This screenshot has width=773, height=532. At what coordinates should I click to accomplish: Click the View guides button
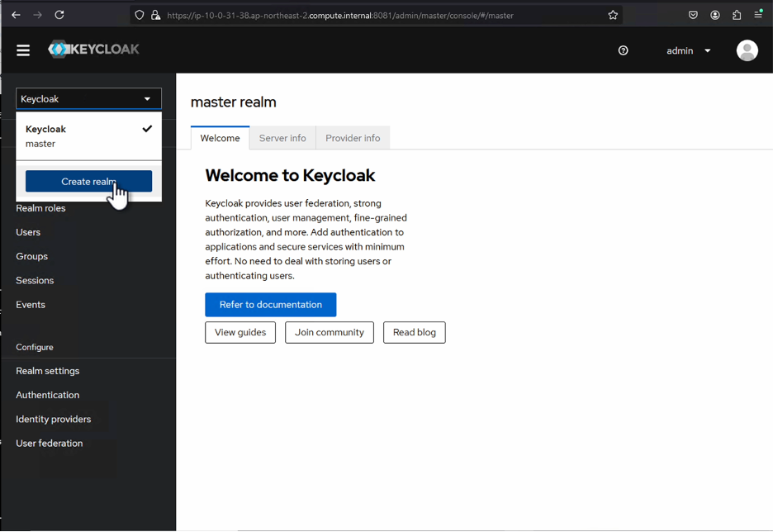(240, 332)
